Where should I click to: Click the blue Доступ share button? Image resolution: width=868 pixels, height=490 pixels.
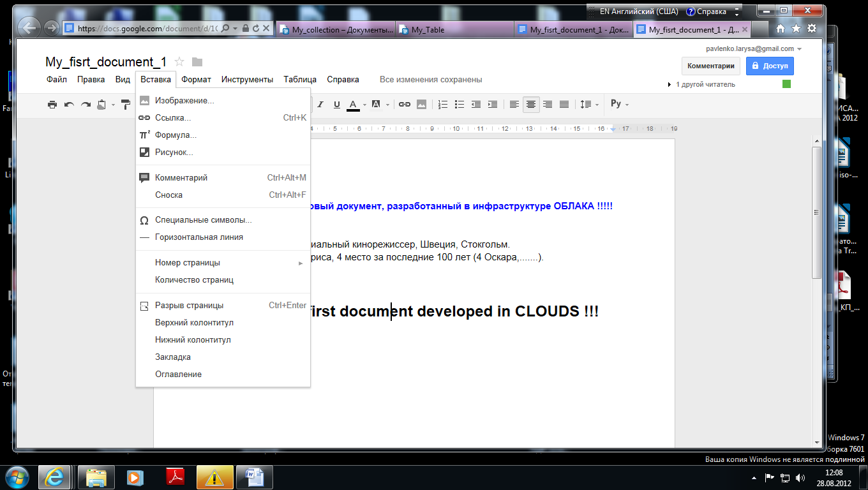(770, 66)
